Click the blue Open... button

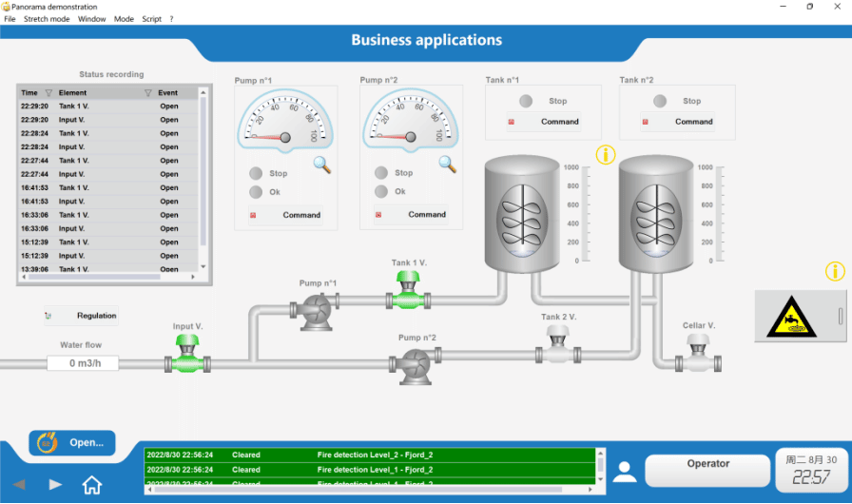coord(72,442)
